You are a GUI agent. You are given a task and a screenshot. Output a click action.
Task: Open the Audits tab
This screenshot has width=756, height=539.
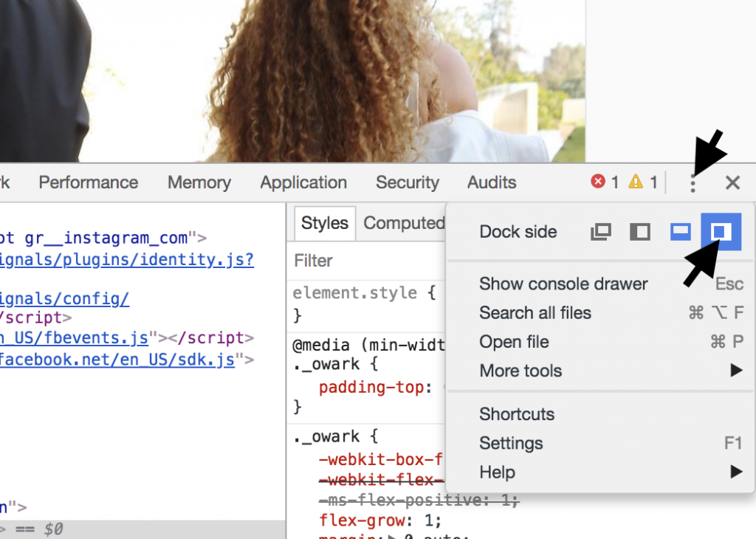tap(491, 182)
